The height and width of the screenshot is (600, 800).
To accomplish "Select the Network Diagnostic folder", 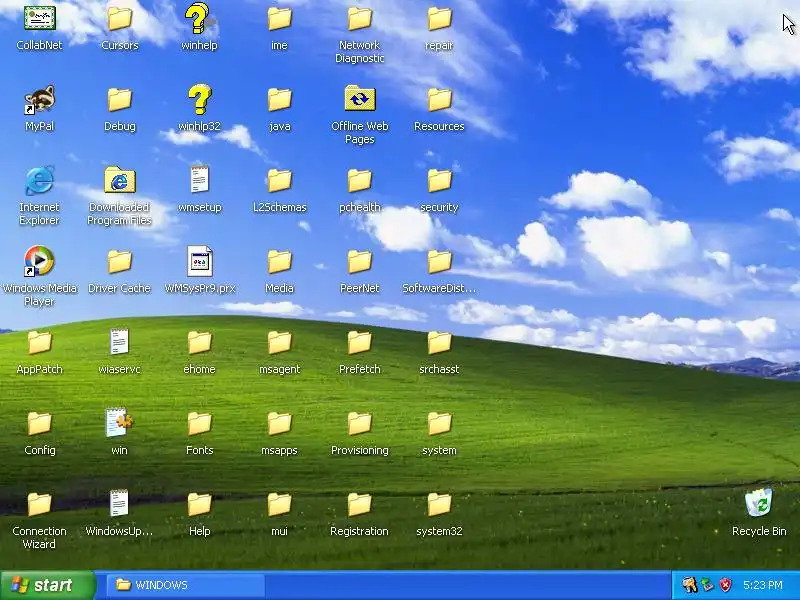I will coord(360,19).
